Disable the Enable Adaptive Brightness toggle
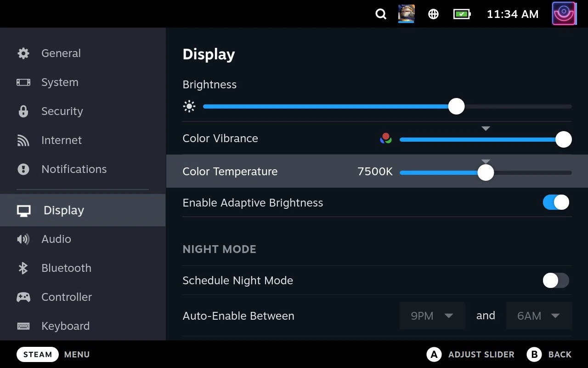This screenshot has height=368, width=588. pyautogui.click(x=556, y=202)
